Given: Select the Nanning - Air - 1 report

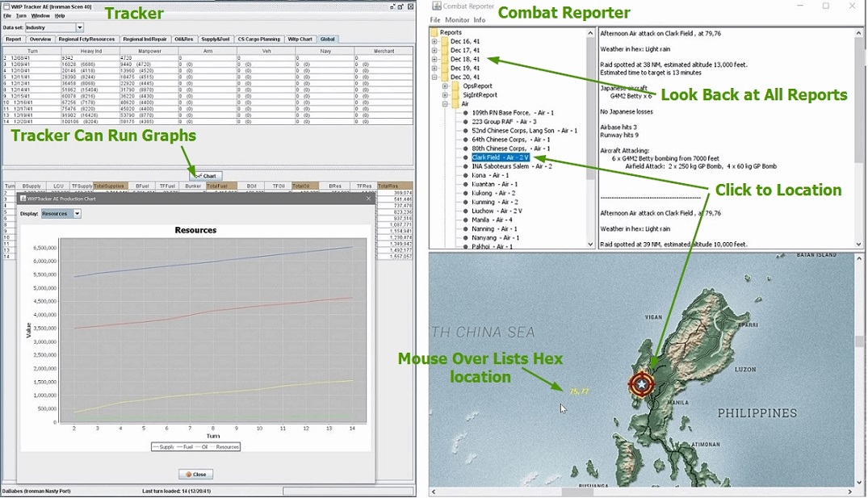Looking at the screenshot, I should click(494, 228).
